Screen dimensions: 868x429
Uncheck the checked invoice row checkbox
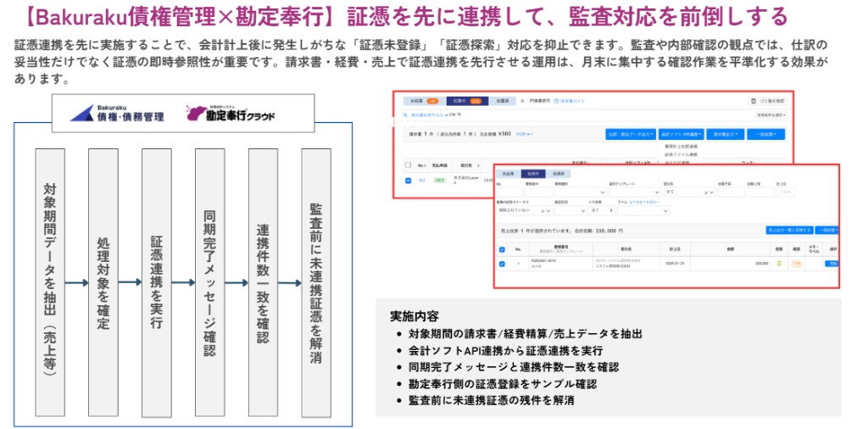(x=408, y=181)
